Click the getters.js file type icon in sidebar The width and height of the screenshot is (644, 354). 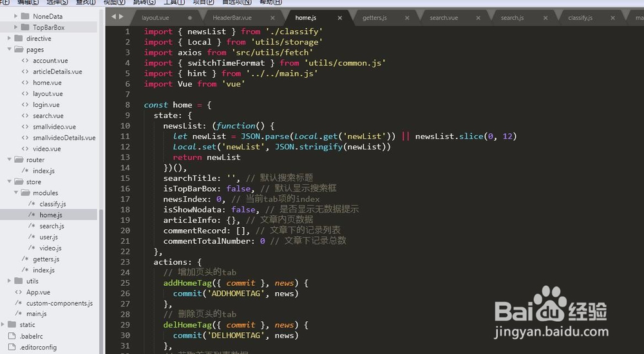25,259
